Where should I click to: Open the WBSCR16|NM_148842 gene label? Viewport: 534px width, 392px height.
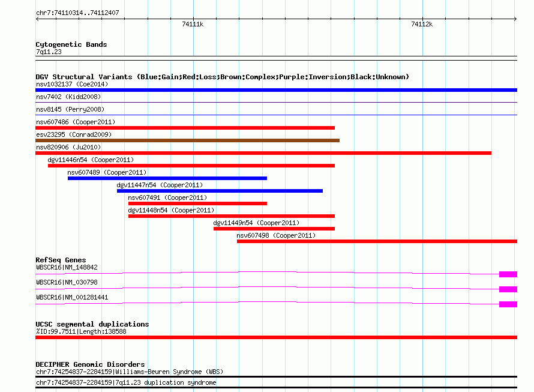pyautogui.click(x=67, y=267)
